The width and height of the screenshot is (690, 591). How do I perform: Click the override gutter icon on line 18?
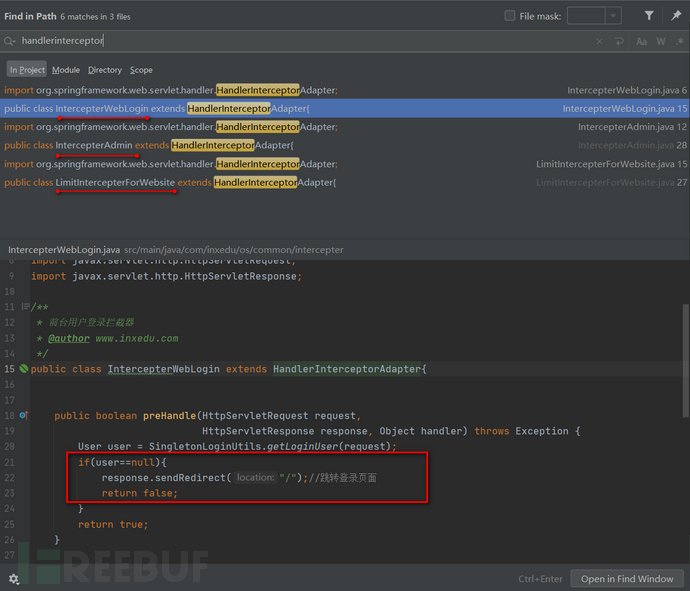click(23, 415)
